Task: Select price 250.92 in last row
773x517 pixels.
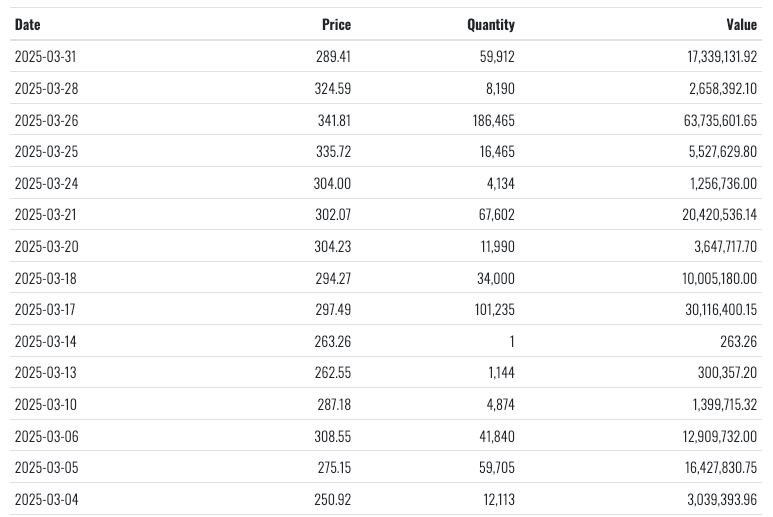Action: pyautogui.click(x=334, y=498)
